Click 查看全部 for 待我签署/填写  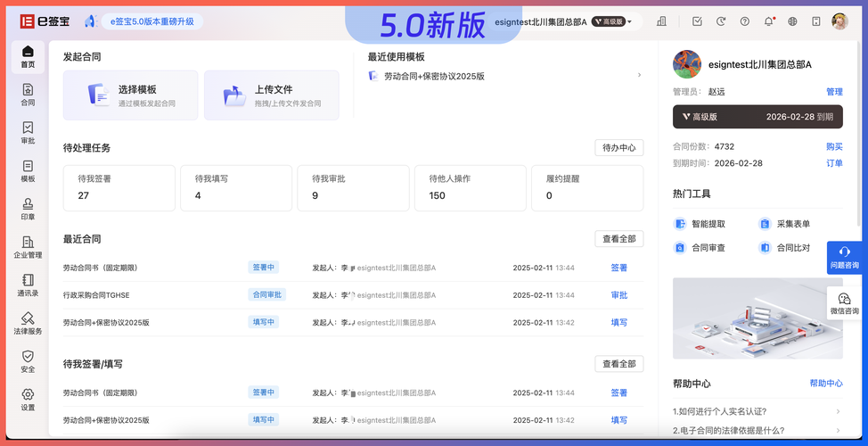tap(618, 364)
